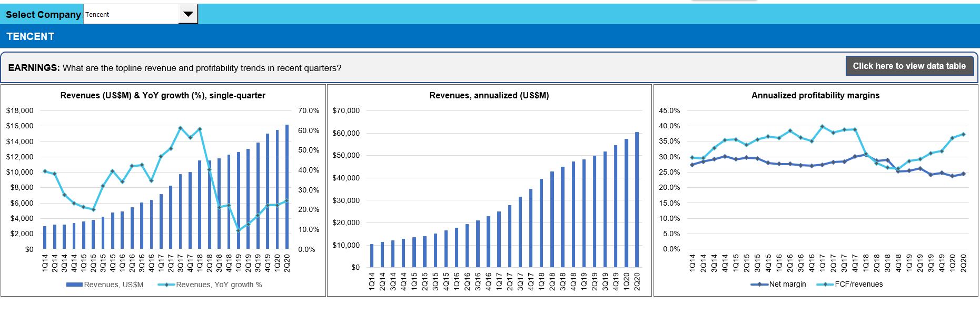Click 2Q20 axis label in profitability margins chart
Image resolution: width=980 pixels, height=314 pixels.
tap(964, 262)
